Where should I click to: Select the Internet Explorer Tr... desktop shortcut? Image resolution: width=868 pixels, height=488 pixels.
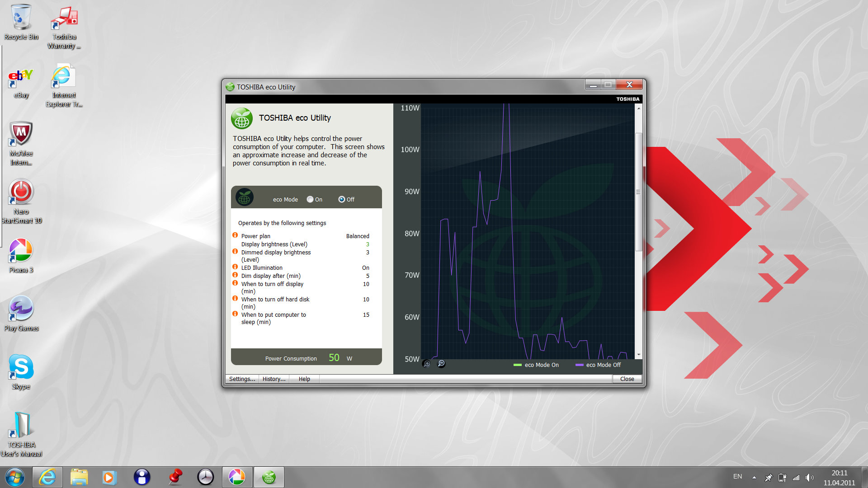click(64, 86)
